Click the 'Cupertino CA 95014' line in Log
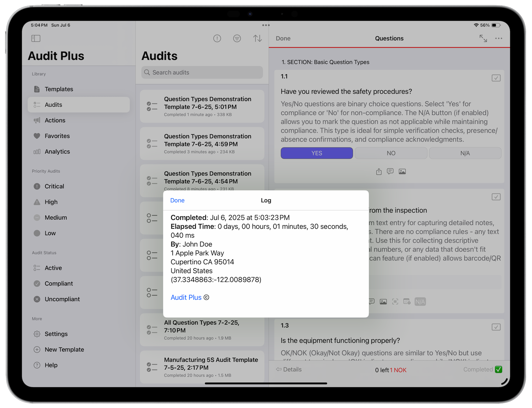This screenshot has width=532, height=408. [203, 262]
